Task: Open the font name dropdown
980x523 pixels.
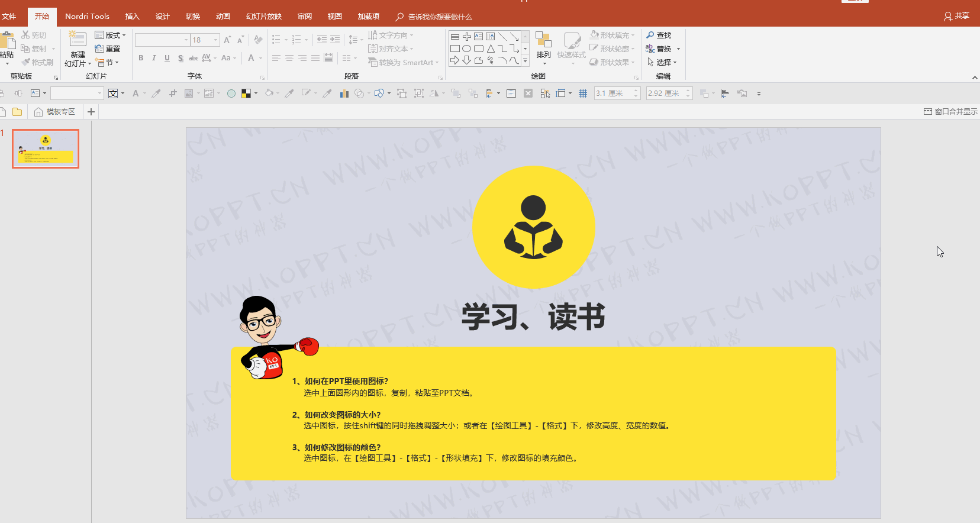Action: (x=186, y=40)
